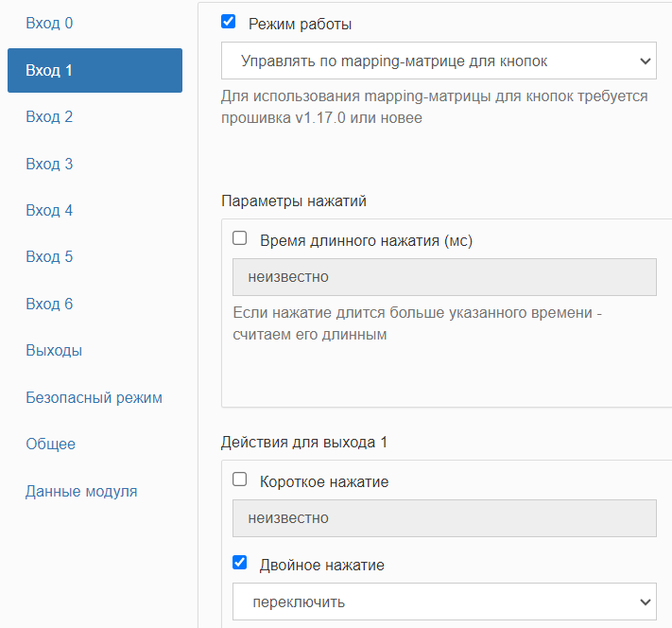Click the chevron arrow of the переключить dropdown
The width and height of the screenshot is (672, 628).
[646, 602]
